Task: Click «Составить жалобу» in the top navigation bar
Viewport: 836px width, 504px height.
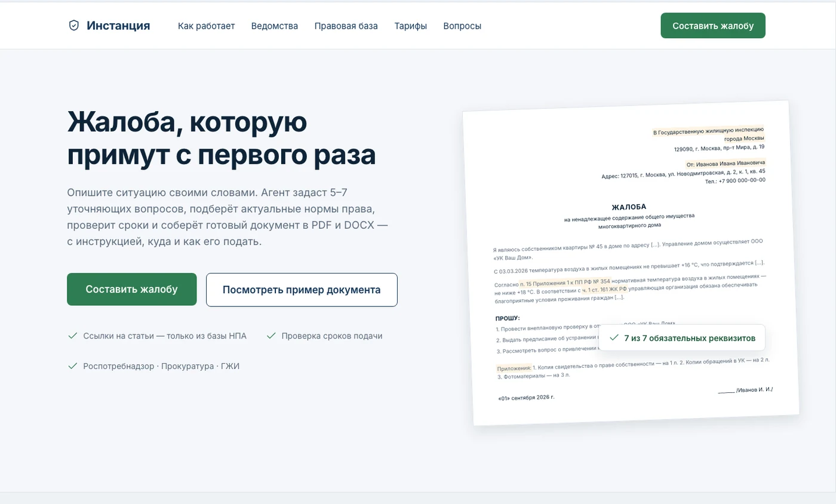Action: (x=713, y=26)
